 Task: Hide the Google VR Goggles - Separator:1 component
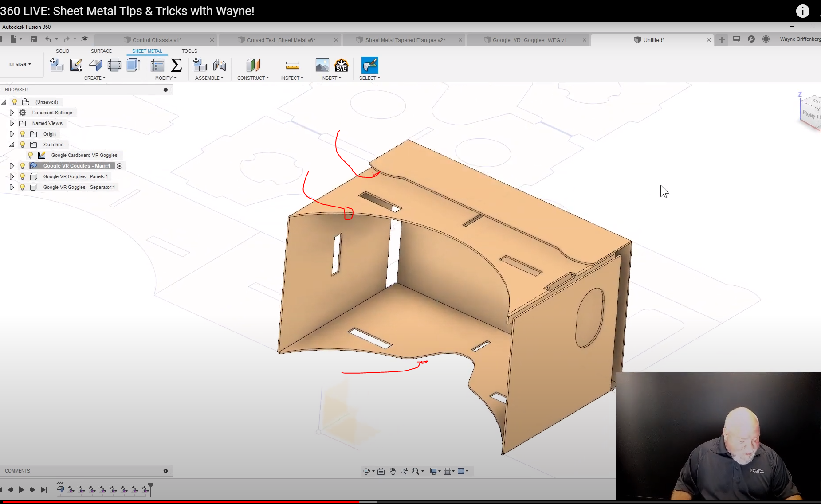point(23,187)
